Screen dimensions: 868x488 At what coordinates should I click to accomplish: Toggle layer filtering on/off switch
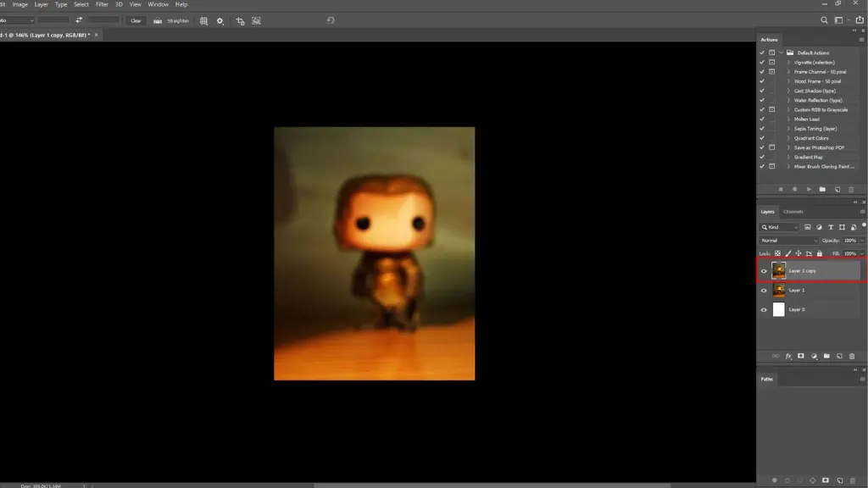click(x=864, y=225)
